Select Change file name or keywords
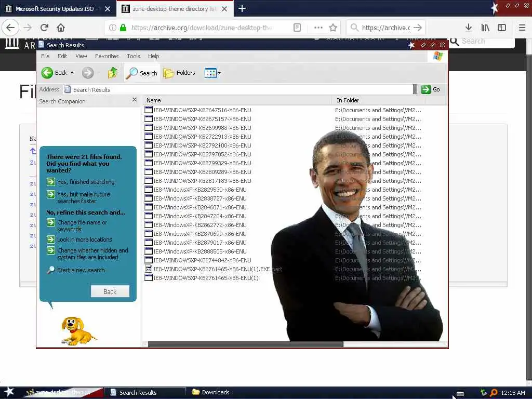This screenshot has height=399, width=532. (x=77, y=225)
